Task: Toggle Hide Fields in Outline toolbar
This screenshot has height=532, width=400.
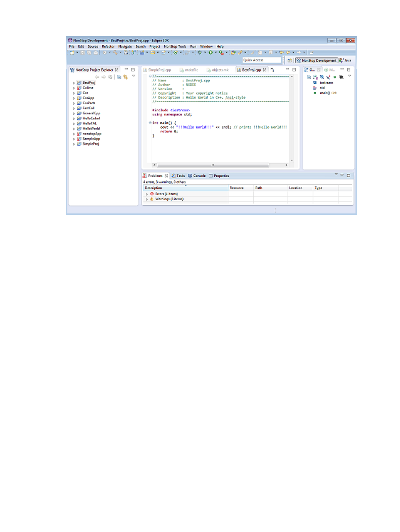Action: point(322,77)
